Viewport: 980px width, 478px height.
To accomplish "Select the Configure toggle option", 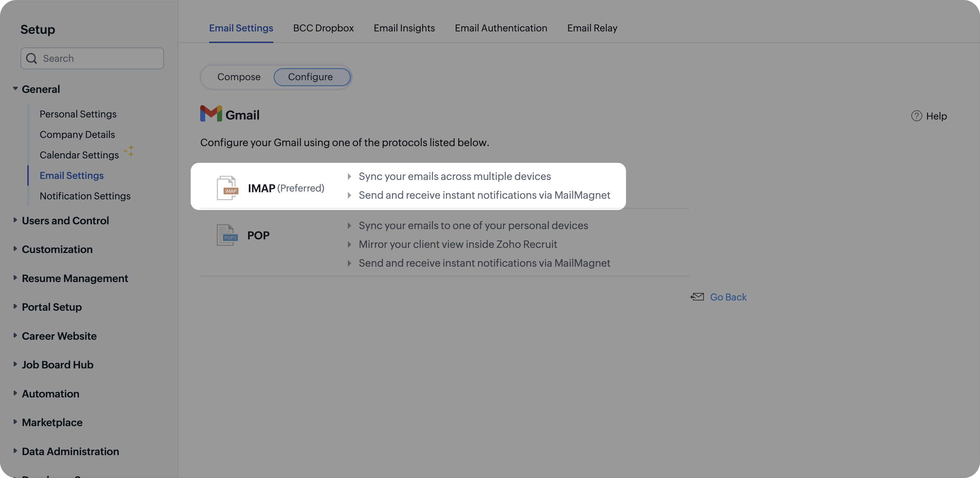I will 311,77.
